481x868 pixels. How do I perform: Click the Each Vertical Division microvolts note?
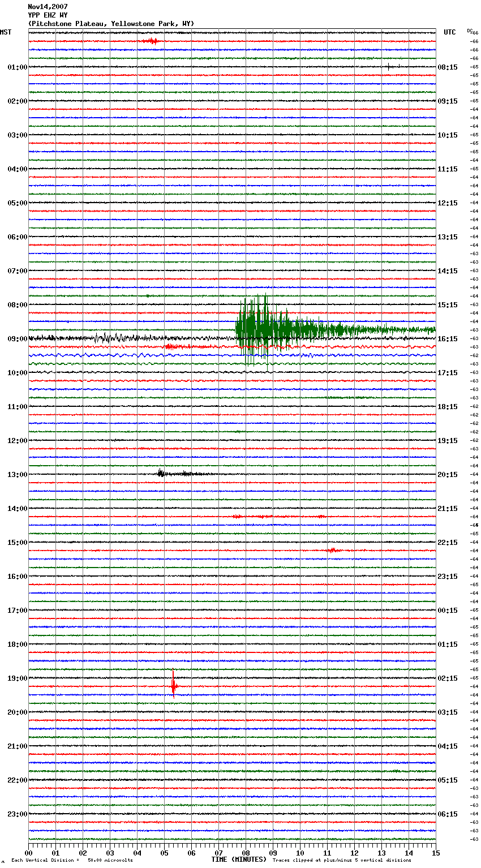72,861
